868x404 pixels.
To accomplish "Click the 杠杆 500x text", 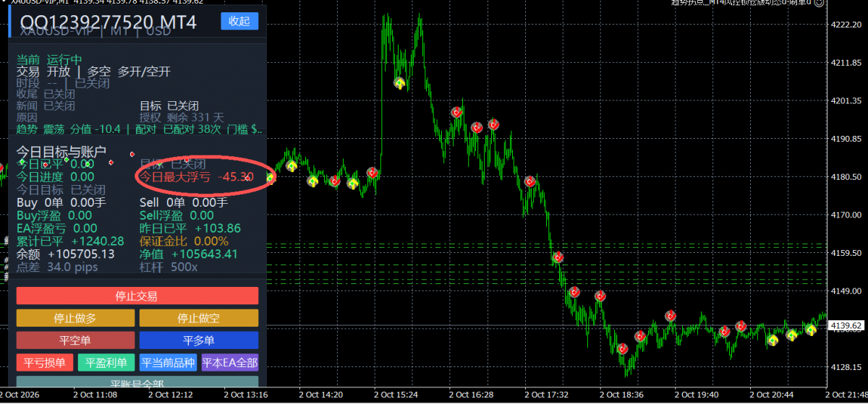I will (x=168, y=267).
